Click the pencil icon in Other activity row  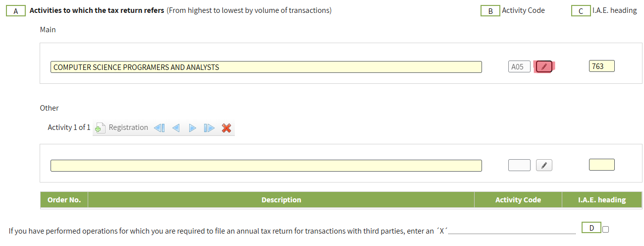point(544,166)
